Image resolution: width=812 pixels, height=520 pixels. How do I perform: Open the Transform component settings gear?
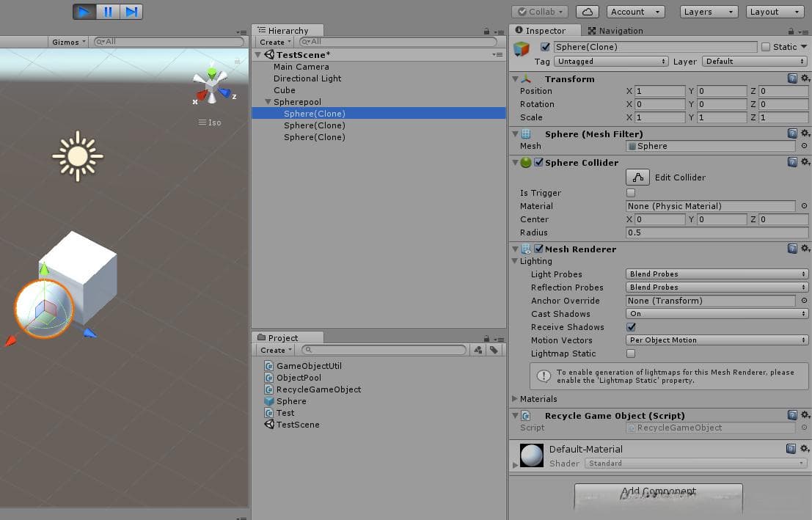point(805,78)
